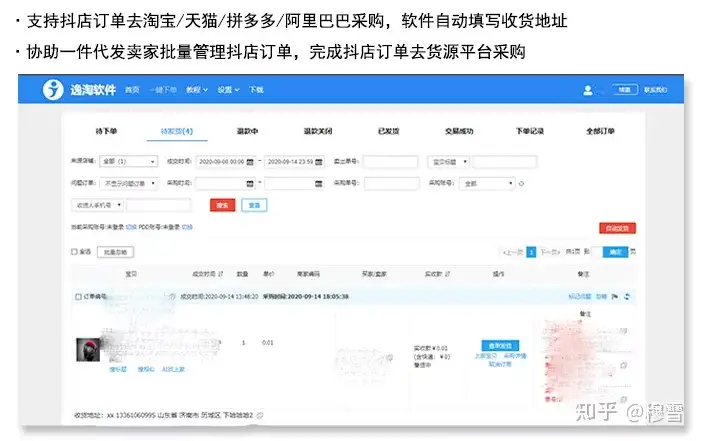
Task: Switch to the 交易成功 tab
Action: tap(459, 131)
